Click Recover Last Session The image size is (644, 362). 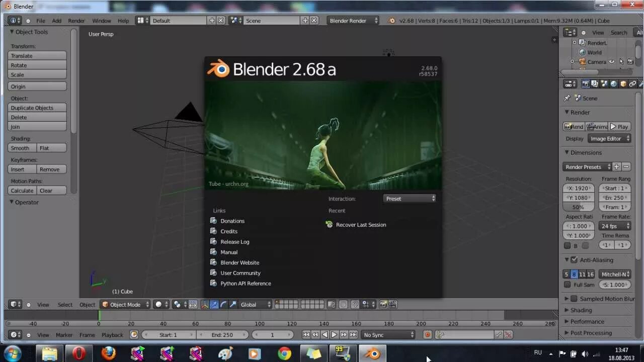point(361,225)
